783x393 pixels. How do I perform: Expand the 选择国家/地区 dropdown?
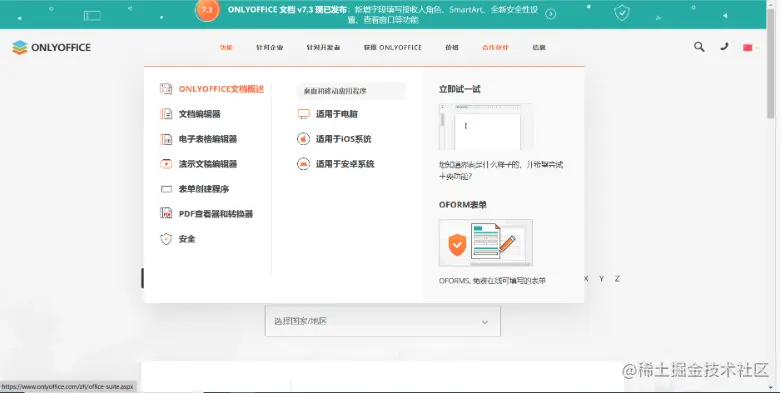(x=383, y=321)
